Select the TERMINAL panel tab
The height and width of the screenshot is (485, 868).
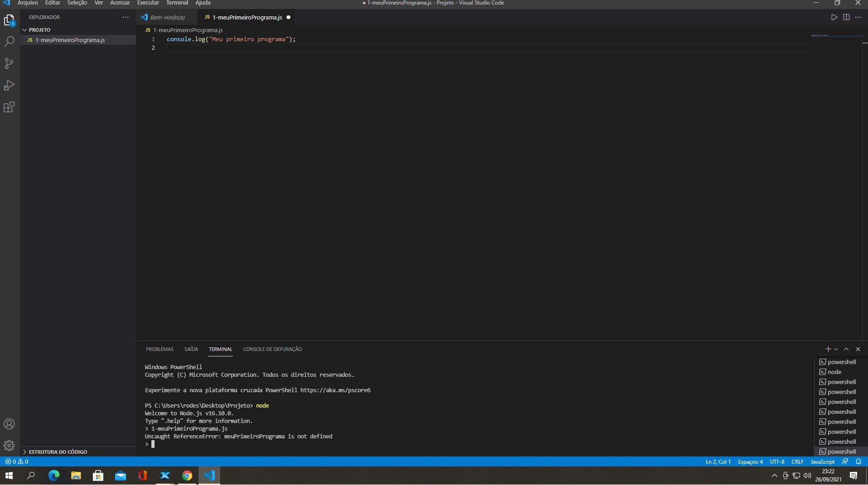(220, 349)
